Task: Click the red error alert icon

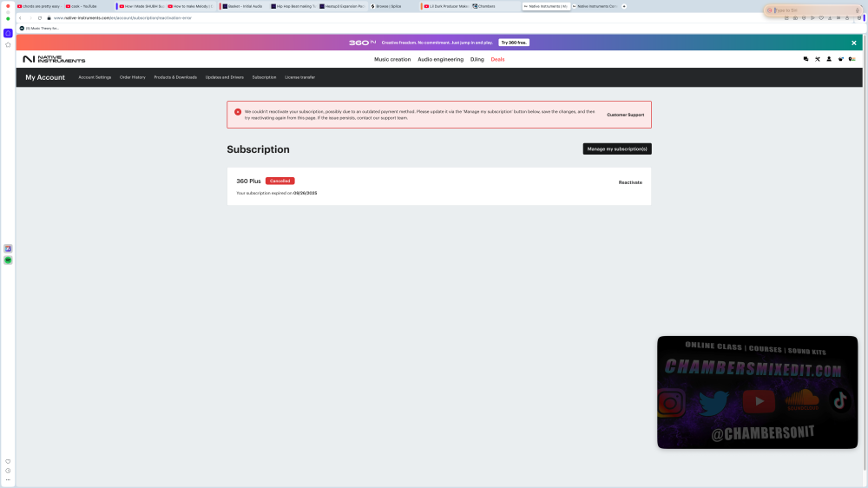Action: tap(238, 112)
